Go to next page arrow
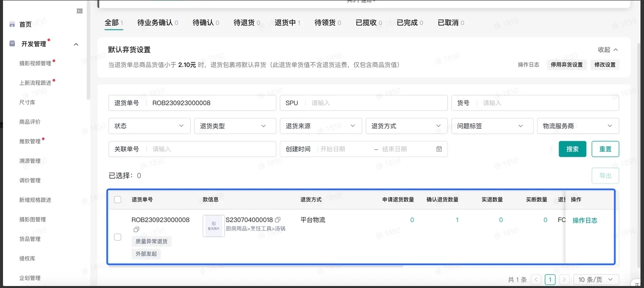Viewport: 644px width, 288px height. pos(564,280)
